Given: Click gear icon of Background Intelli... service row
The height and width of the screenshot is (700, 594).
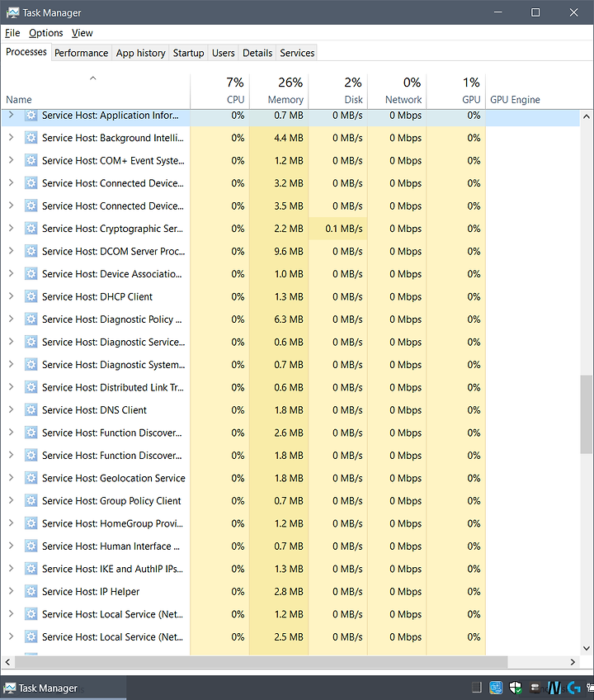Looking at the screenshot, I should click(x=31, y=138).
